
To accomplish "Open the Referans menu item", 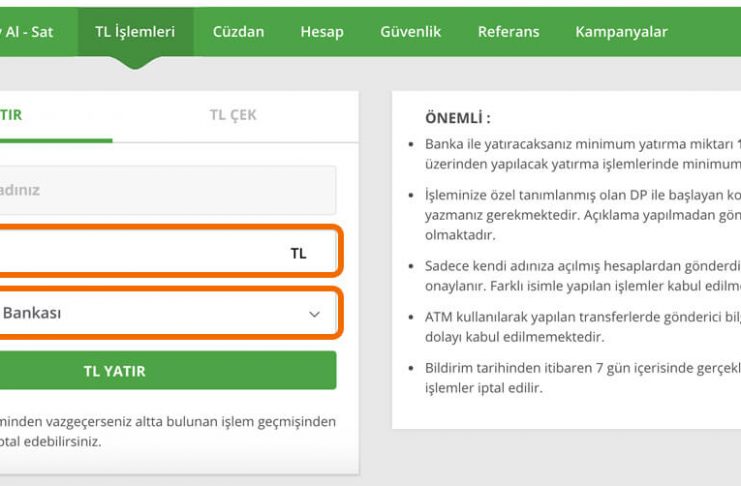I will pos(508,32).
